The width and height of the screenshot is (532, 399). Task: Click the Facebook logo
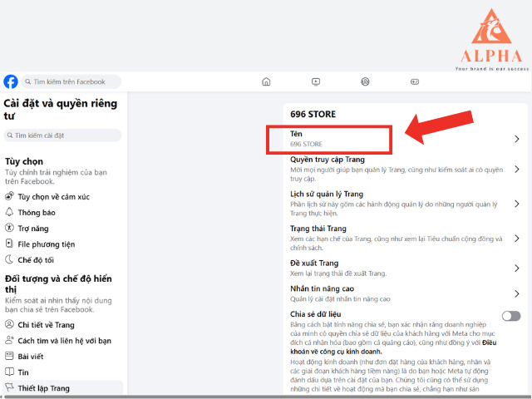pyautogui.click(x=11, y=81)
